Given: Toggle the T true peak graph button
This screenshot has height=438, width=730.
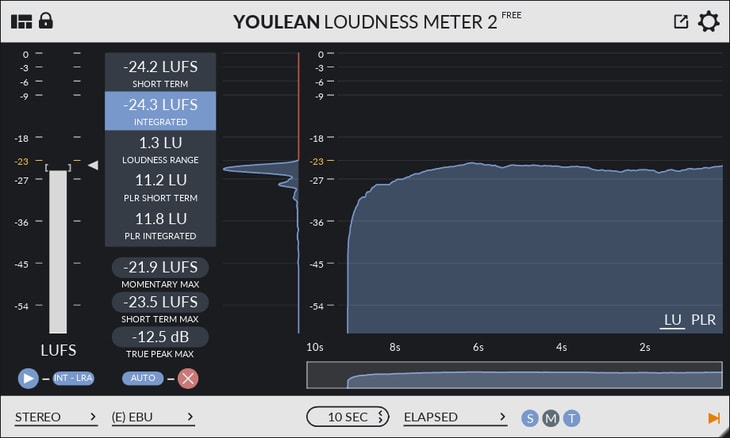Looking at the screenshot, I should (x=572, y=418).
